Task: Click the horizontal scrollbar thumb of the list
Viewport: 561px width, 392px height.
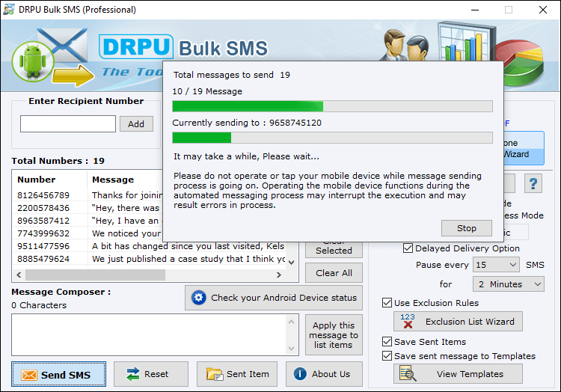Action: pyautogui.click(x=95, y=275)
